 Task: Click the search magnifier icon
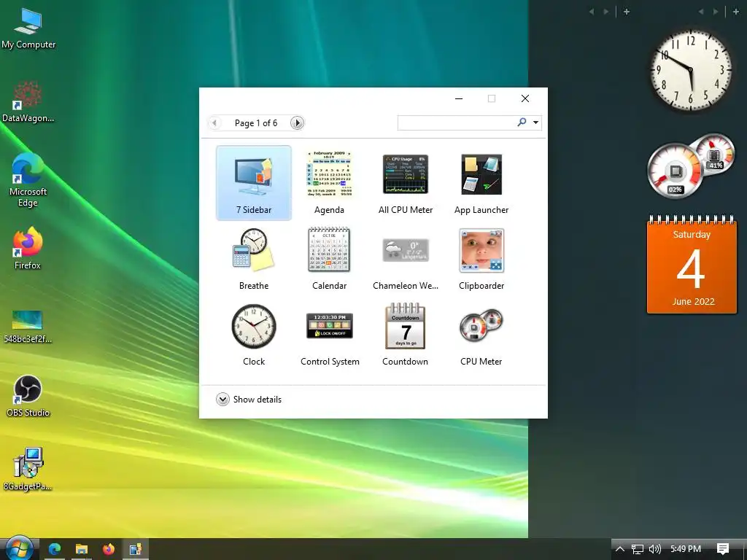pos(522,122)
